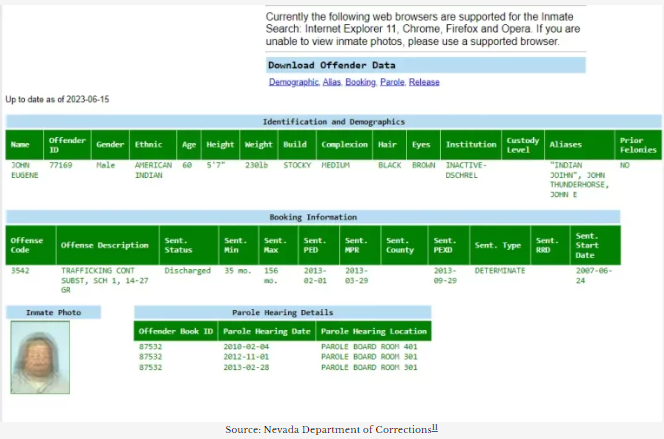Click the Custody Level column header

(x=522, y=144)
